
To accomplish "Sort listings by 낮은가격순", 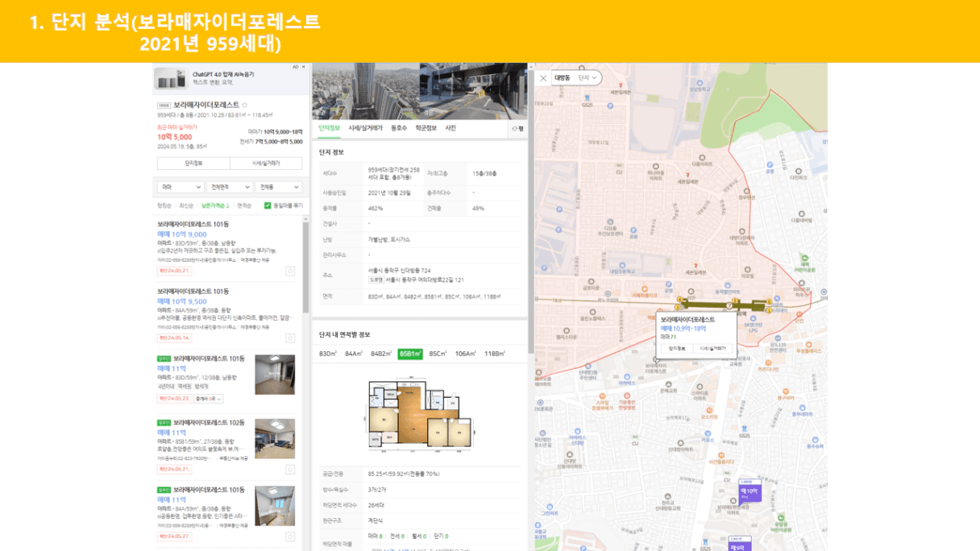I will [x=215, y=205].
